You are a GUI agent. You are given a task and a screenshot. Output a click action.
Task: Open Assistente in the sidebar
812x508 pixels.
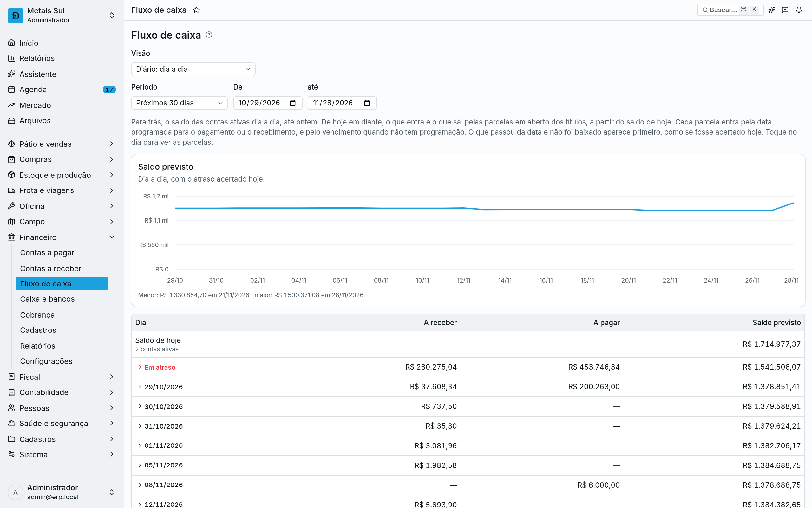click(x=62, y=74)
